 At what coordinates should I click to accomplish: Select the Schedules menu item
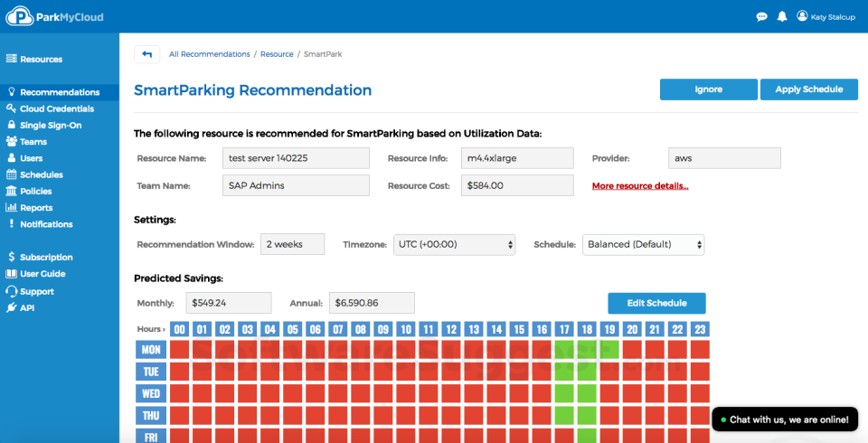pos(42,174)
